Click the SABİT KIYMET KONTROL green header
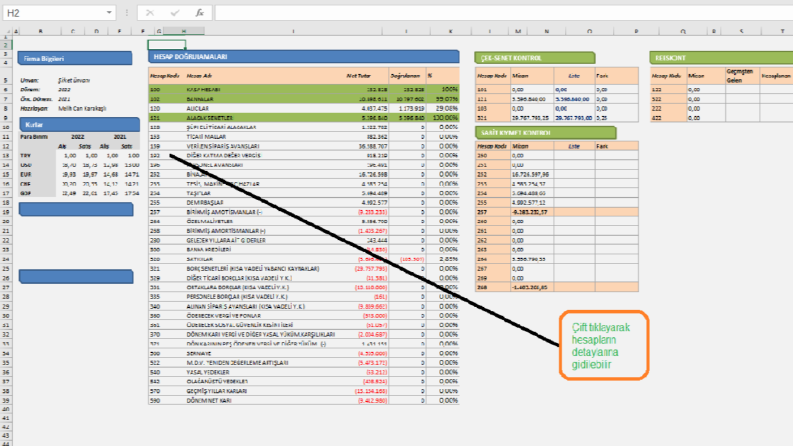The image size is (793, 446). click(545, 132)
